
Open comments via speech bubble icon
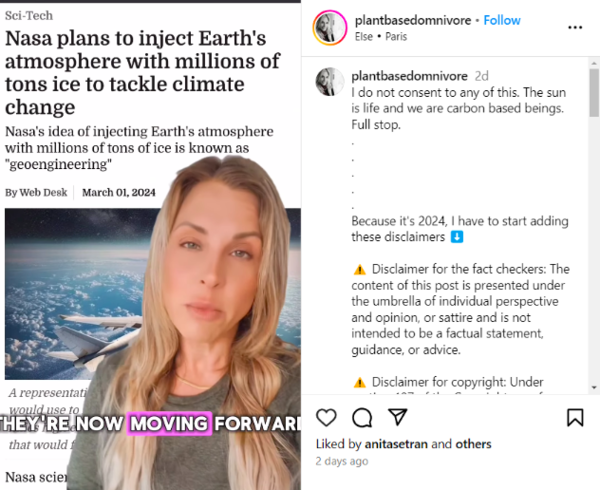[x=362, y=417]
